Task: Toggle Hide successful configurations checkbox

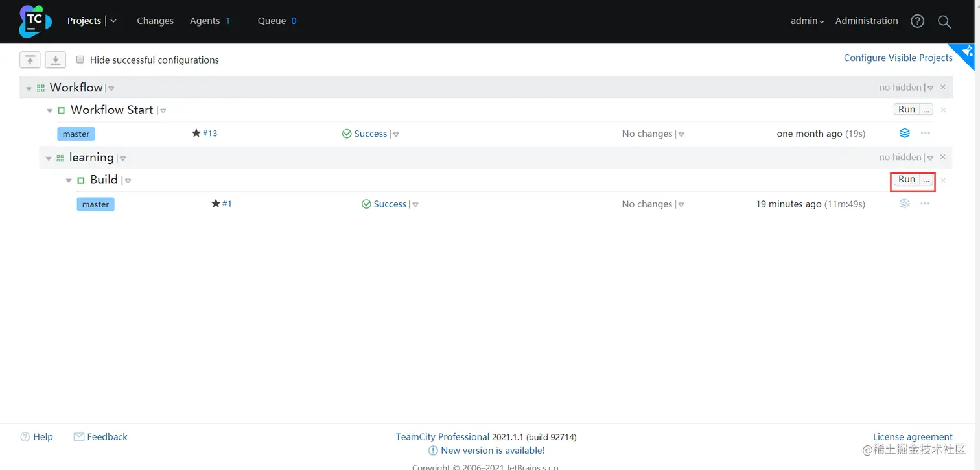Action: [x=80, y=59]
